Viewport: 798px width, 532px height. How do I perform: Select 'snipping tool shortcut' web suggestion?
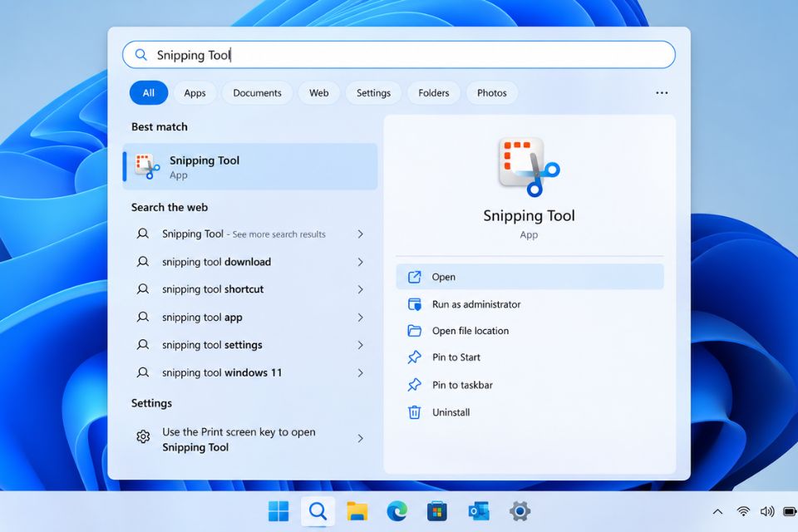[x=250, y=289]
